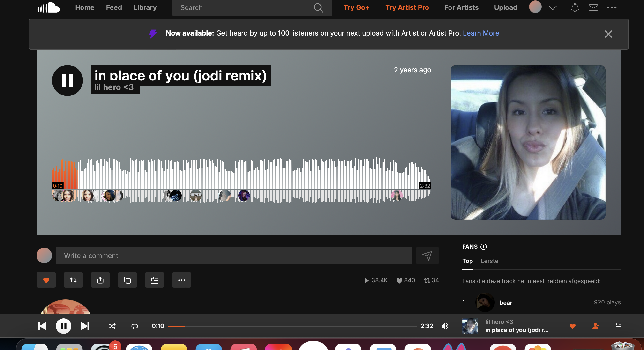Skip to the next track

[x=85, y=326]
